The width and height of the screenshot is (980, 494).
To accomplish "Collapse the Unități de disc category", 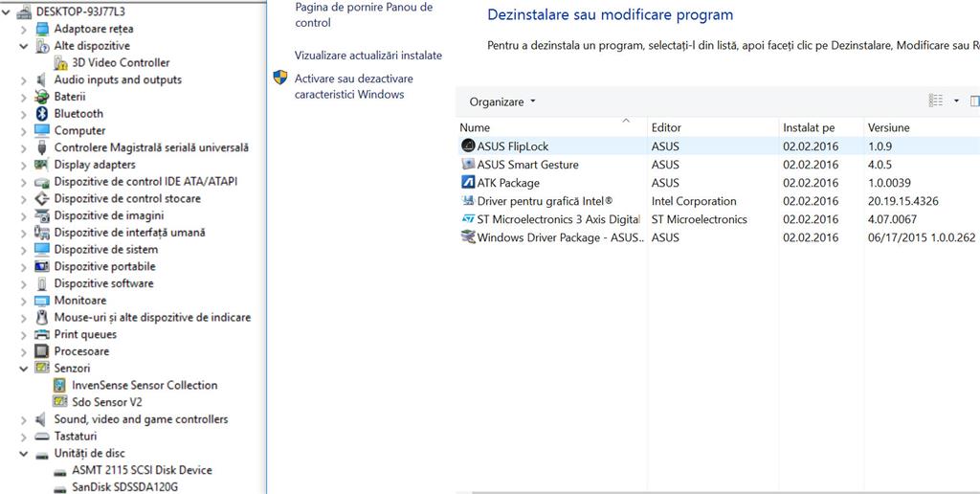I will (x=24, y=454).
